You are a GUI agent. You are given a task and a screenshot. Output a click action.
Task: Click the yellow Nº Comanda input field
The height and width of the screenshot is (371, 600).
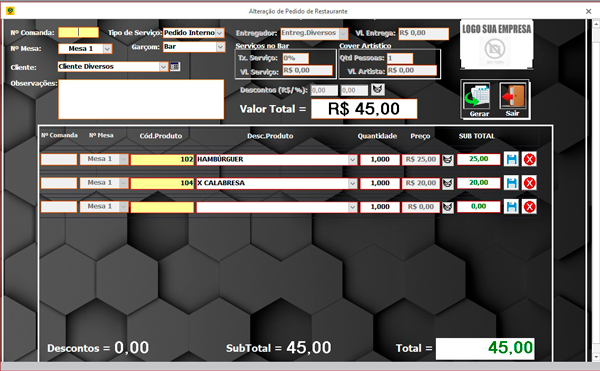point(78,33)
